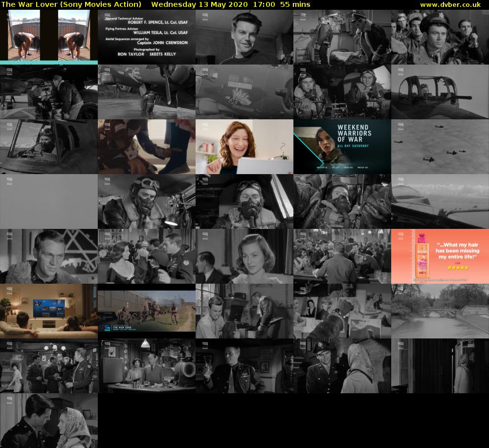This screenshot has width=489, height=448.
Task: Open thumbnail of woman bending on balcony
Action: tap(48, 37)
